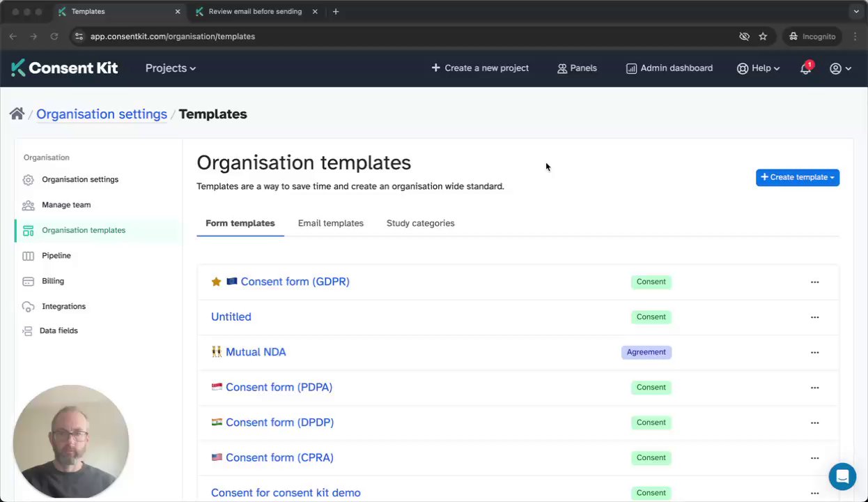The width and height of the screenshot is (868, 502).
Task: Expand the Projects dropdown
Action: [170, 68]
